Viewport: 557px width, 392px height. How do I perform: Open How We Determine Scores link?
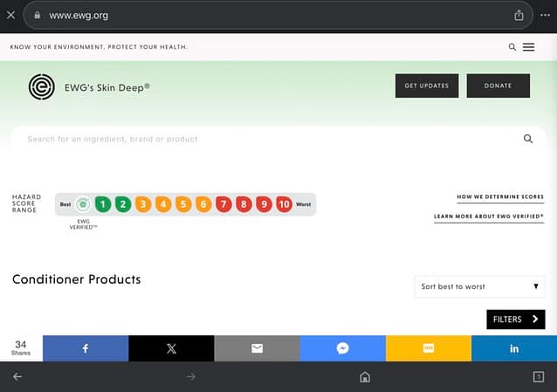pyautogui.click(x=500, y=197)
